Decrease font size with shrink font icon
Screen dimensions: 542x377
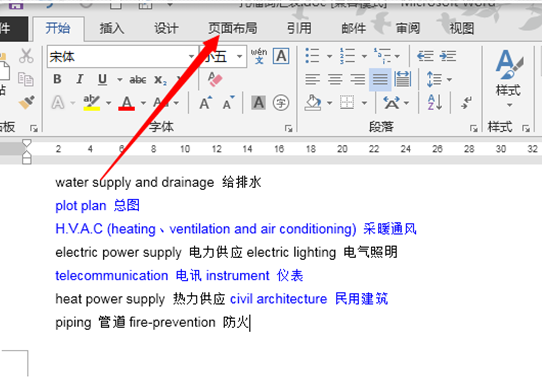[x=228, y=103]
